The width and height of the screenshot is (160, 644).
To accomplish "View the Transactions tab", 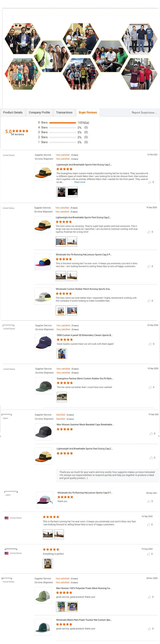I will coord(64,112).
